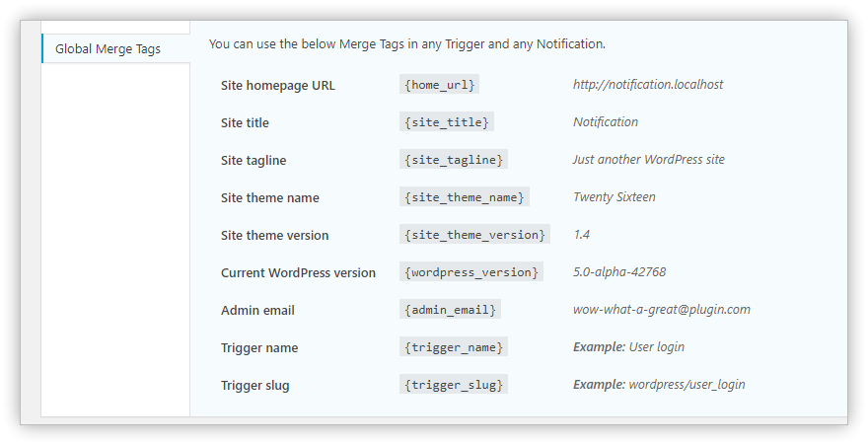
Task: Click the {site_tagline} merge tag code
Action: click(x=455, y=160)
